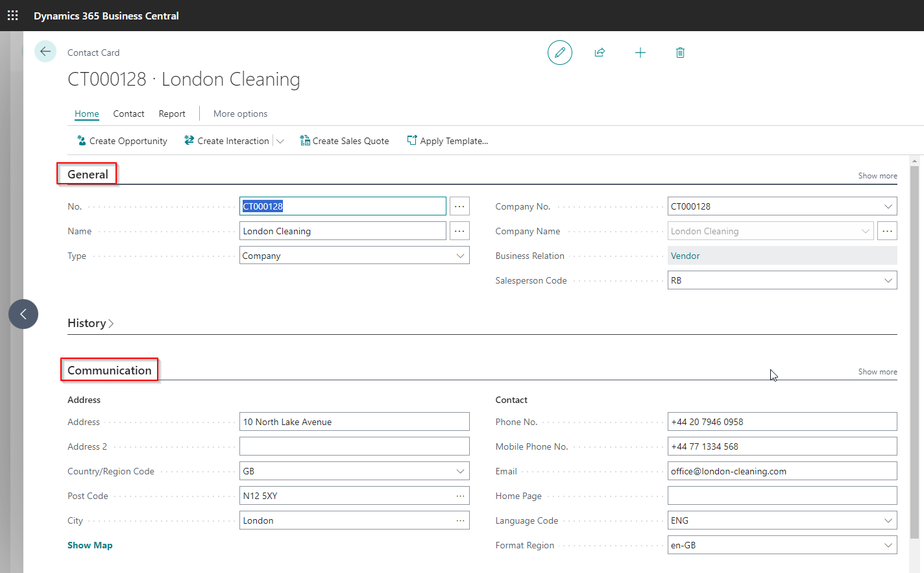
Task: Click the empty Address 2 field
Action: [354, 446]
